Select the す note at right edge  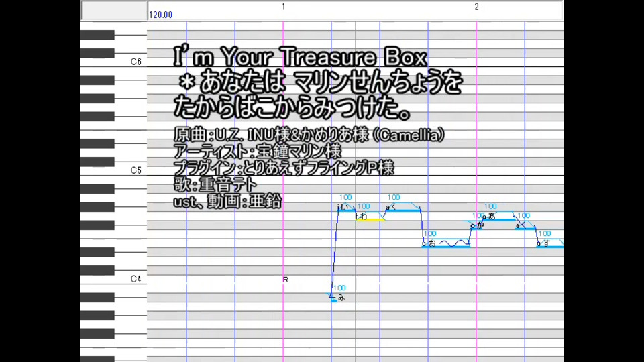tap(550, 243)
